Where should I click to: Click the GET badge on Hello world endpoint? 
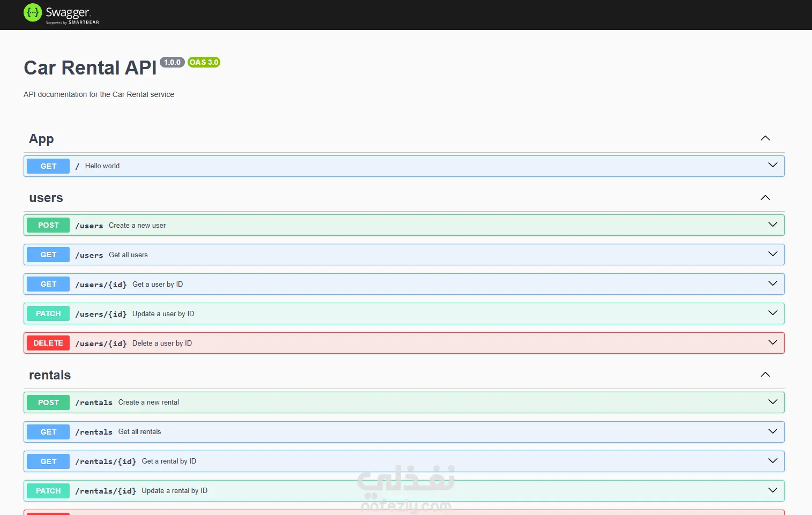tap(48, 166)
